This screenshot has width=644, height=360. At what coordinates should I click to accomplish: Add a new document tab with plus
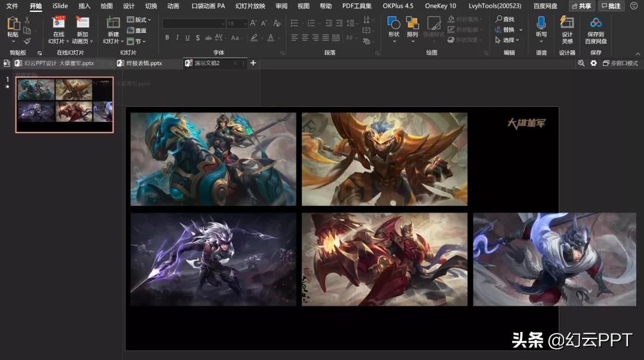(x=253, y=63)
